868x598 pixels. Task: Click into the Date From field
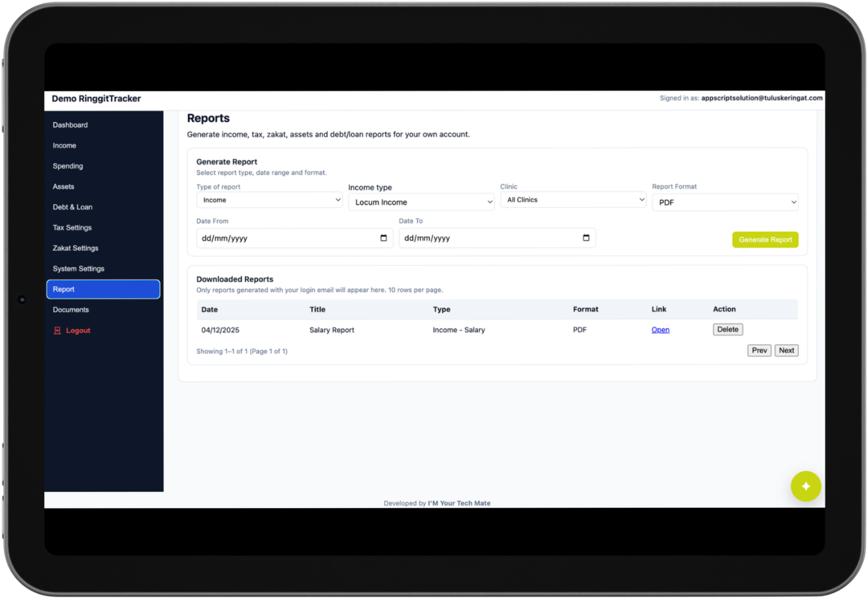coord(295,238)
